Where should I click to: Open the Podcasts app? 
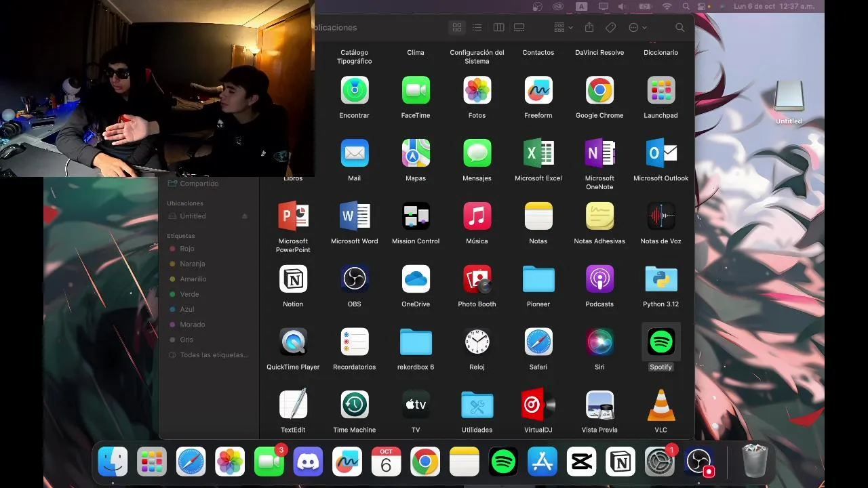pyautogui.click(x=599, y=279)
